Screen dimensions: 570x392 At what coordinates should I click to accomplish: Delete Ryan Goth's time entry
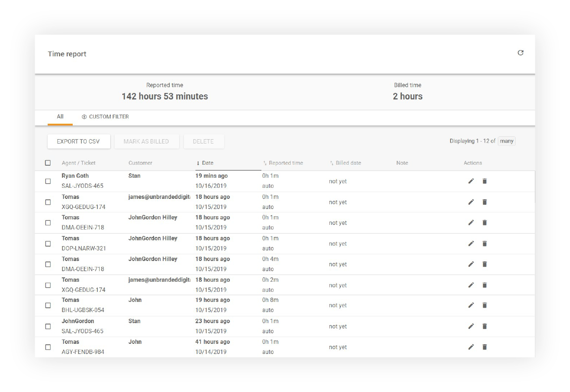pyautogui.click(x=484, y=181)
